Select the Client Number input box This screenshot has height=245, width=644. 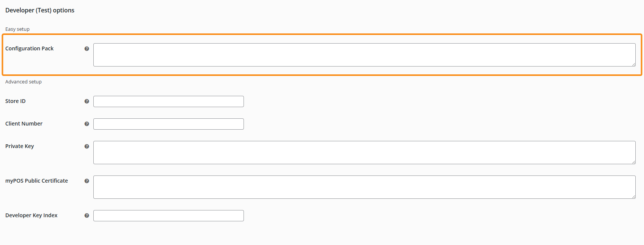[168, 124]
